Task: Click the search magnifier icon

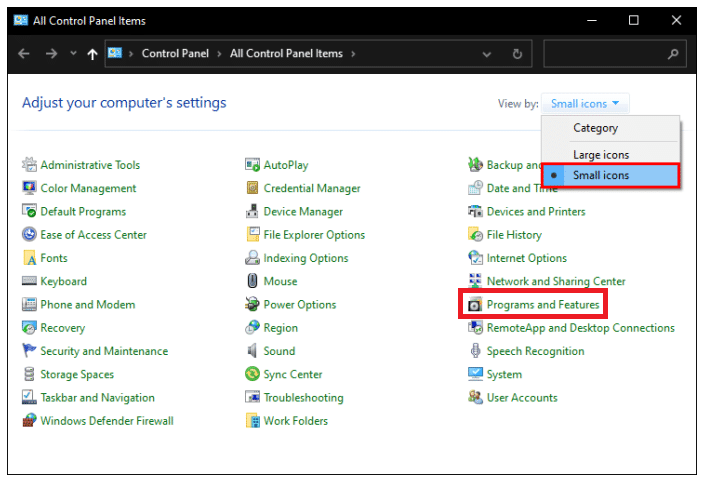Action: [672, 54]
